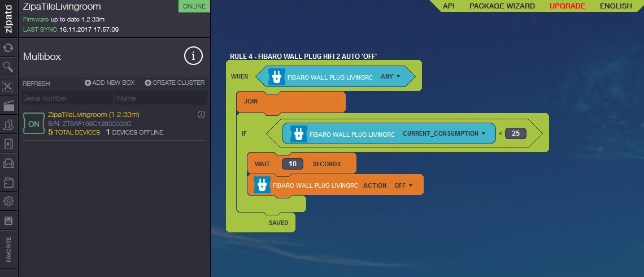
Task: Open the ANY dropdown in WHEN block
Action: tap(391, 76)
